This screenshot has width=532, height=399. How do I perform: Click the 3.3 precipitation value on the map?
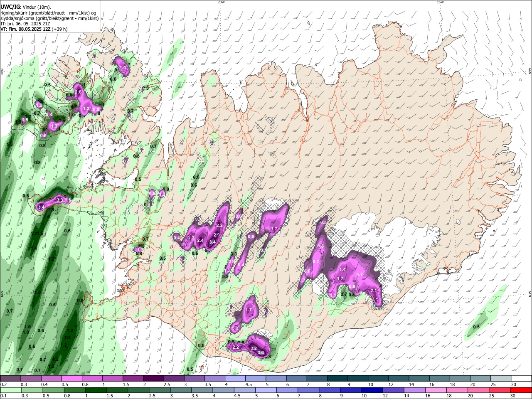click(x=59, y=200)
